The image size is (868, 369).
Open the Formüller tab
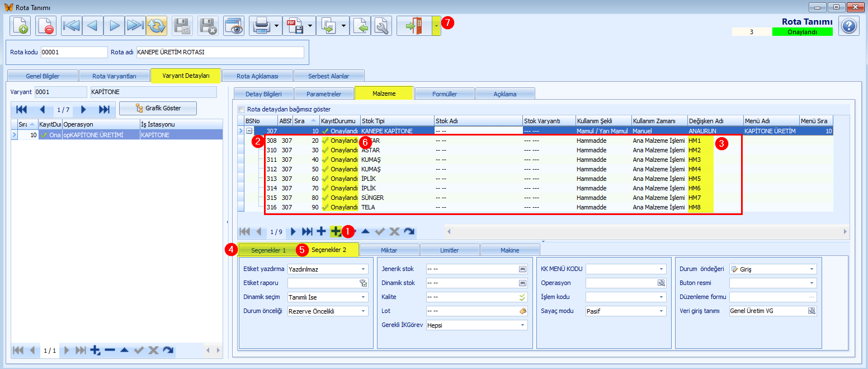point(445,94)
